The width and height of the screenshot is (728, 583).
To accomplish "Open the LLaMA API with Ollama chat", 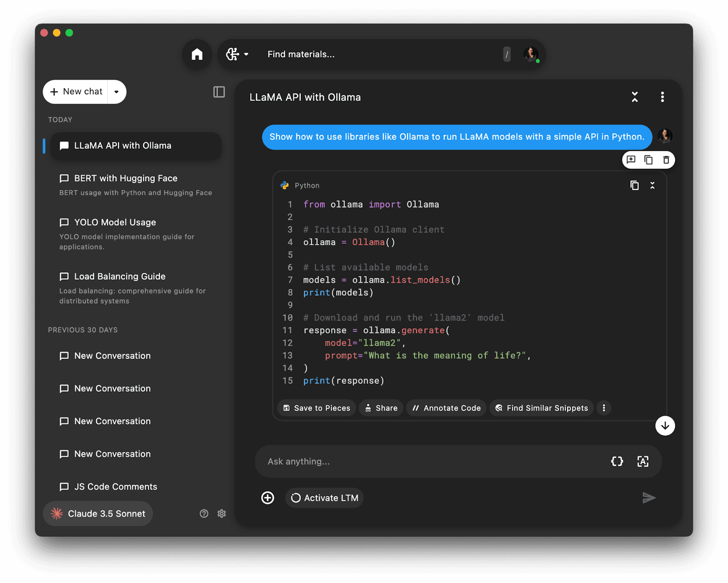I will (x=136, y=146).
